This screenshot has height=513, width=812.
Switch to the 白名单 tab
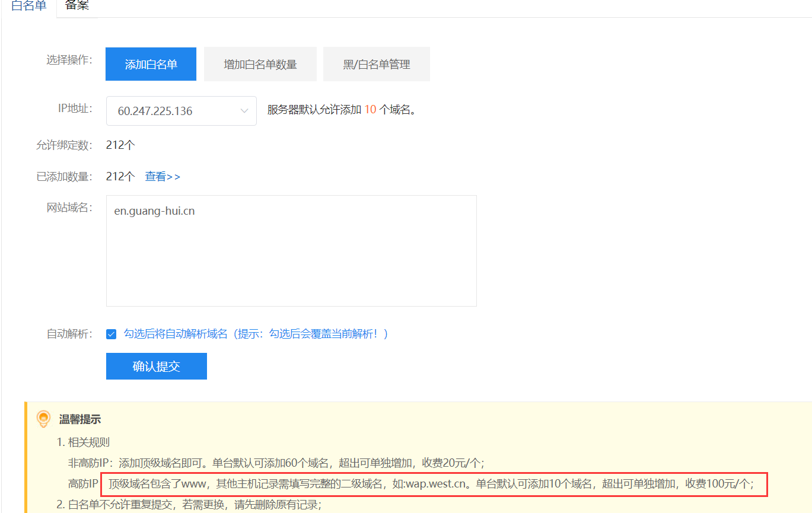(x=28, y=6)
